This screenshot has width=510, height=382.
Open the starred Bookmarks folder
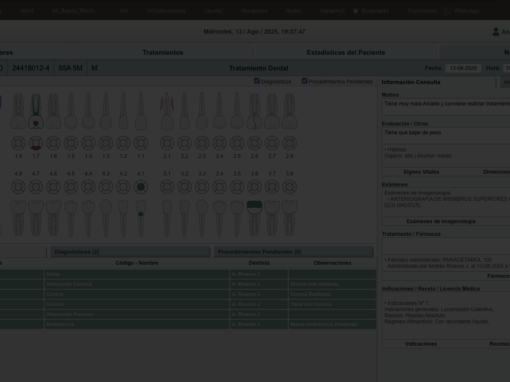pyautogui.click(x=371, y=11)
